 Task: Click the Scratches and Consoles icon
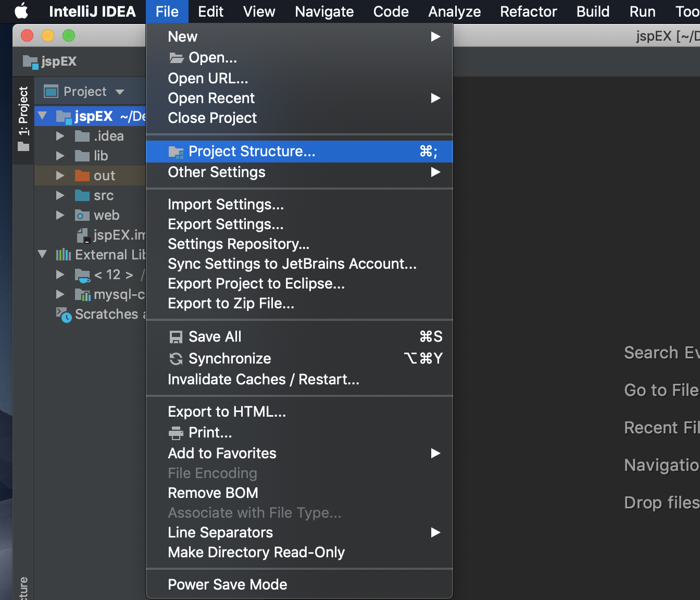pyautogui.click(x=64, y=315)
